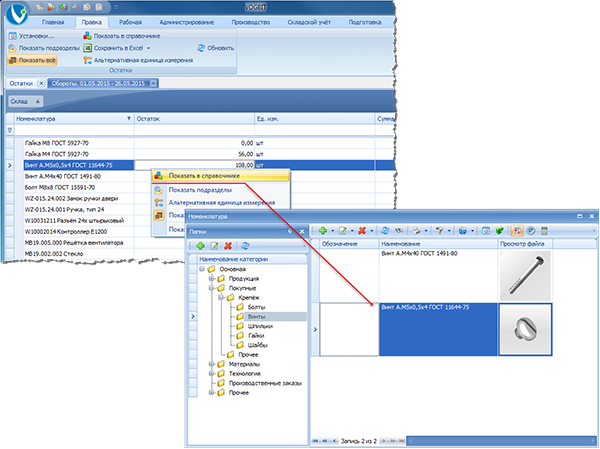600x449 pixels.
Task: Toggle the Склад grouping sort arrow
Action: pyautogui.click(x=38, y=101)
